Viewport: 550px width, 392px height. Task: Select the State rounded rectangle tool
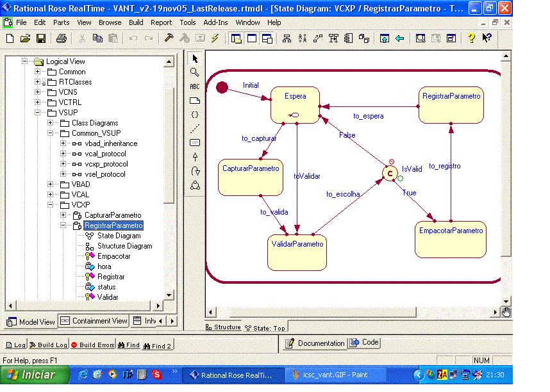click(x=195, y=143)
